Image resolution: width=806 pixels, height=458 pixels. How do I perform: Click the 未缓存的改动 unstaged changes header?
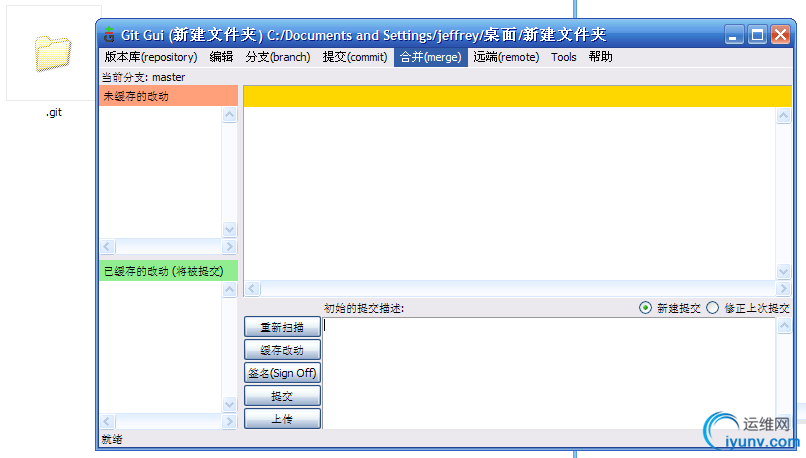[169, 96]
